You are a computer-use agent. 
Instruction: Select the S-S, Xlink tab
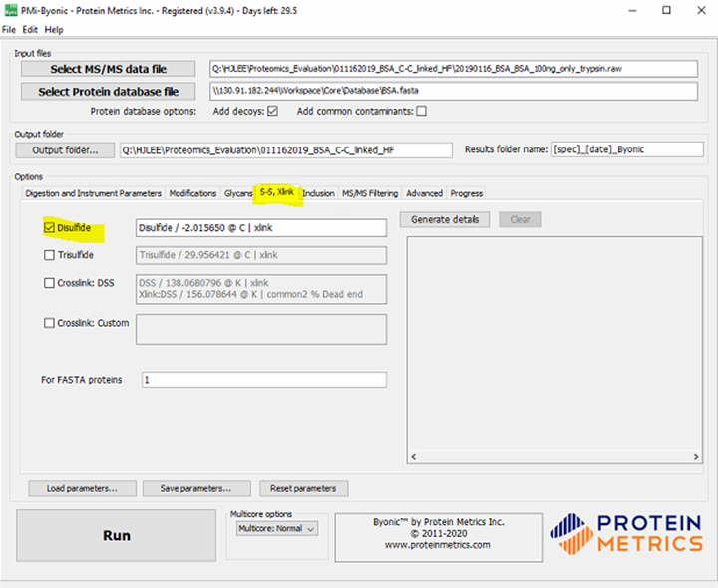276,192
